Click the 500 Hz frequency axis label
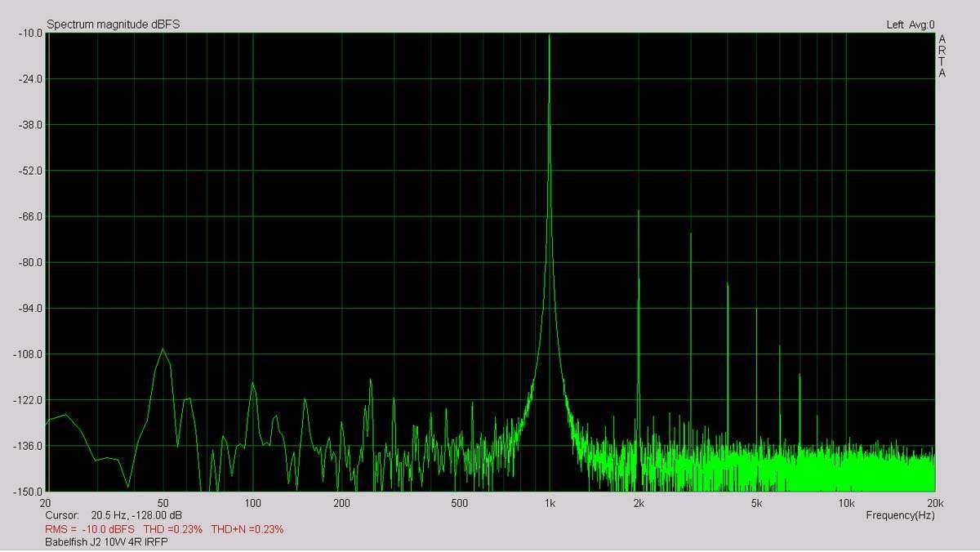This screenshot has width=980, height=552. click(x=460, y=503)
